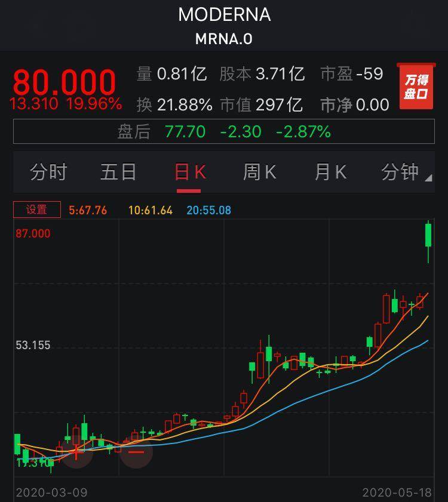This screenshot has height=502, width=448.
Task: Select the MA5 value 5:67.76
Action: point(88,210)
